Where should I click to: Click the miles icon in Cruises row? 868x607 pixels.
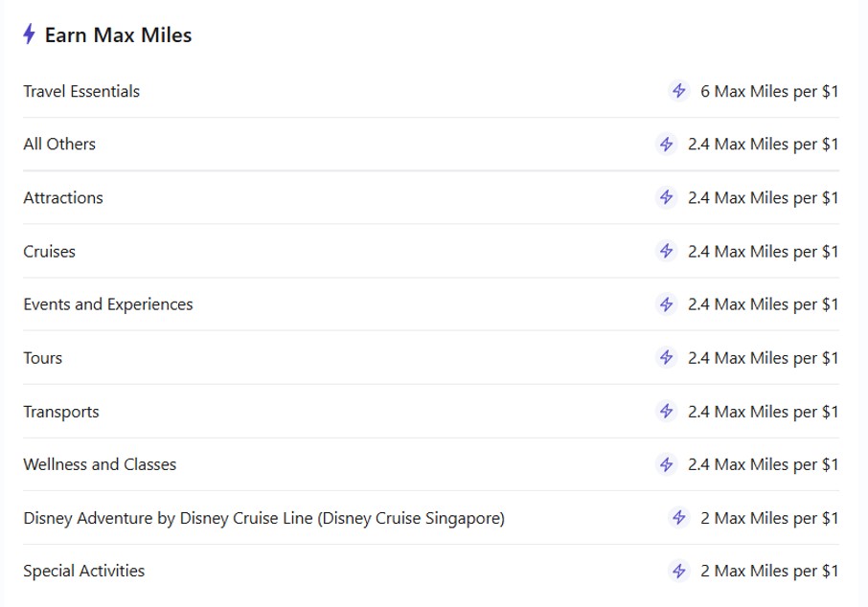coord(667,252)
